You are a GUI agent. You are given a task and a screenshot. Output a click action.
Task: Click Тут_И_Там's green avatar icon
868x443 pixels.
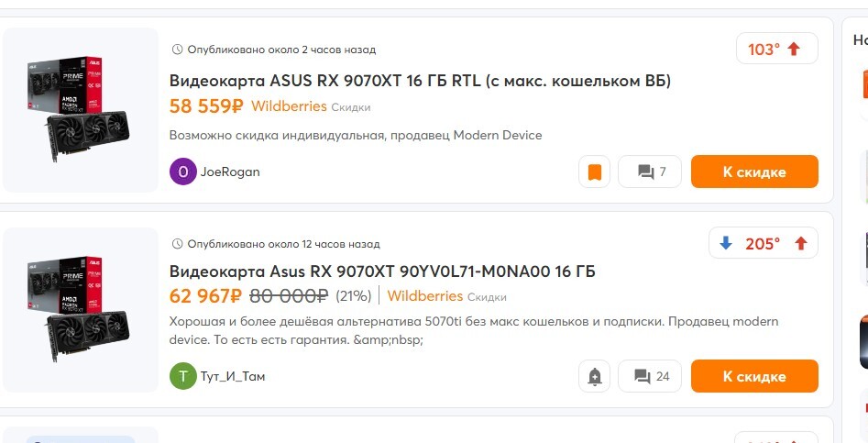point(183,376)
